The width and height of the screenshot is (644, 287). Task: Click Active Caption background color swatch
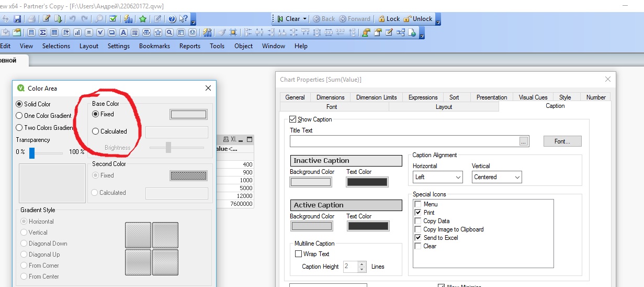point(312,226)
